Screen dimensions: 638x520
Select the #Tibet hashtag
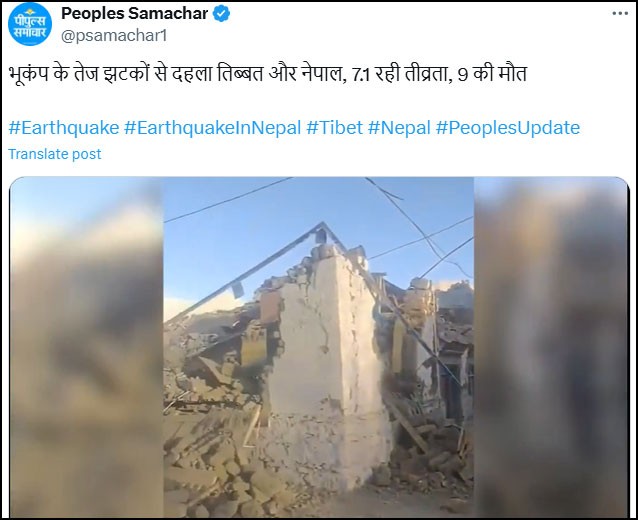pos(334,128)
